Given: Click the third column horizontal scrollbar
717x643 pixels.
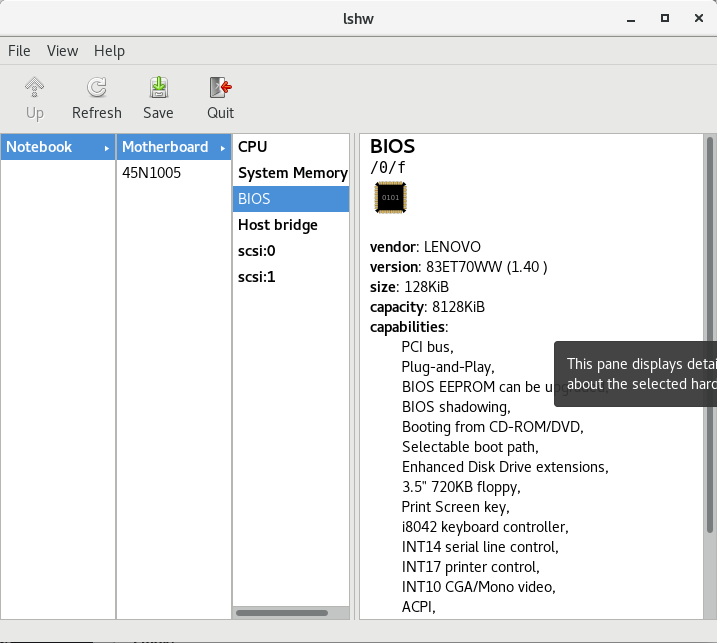Looking at the screenshot, I should click(282, 613).
